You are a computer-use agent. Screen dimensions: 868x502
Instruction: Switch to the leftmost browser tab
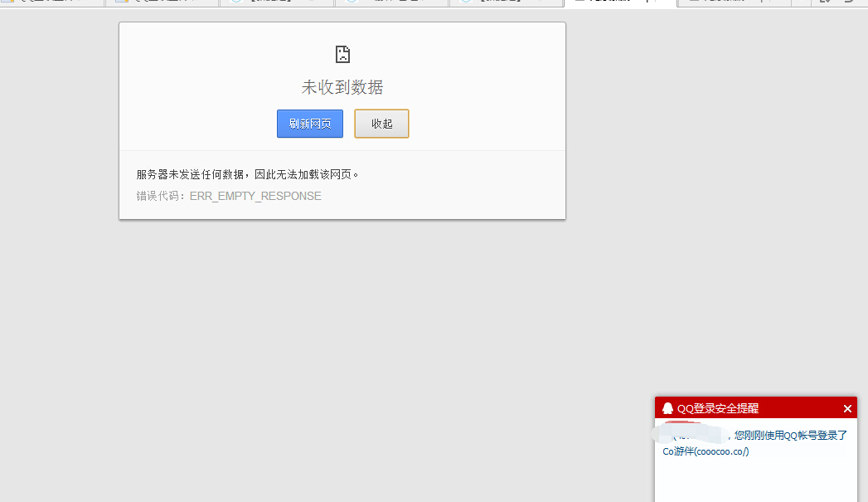tap(51, 2)
